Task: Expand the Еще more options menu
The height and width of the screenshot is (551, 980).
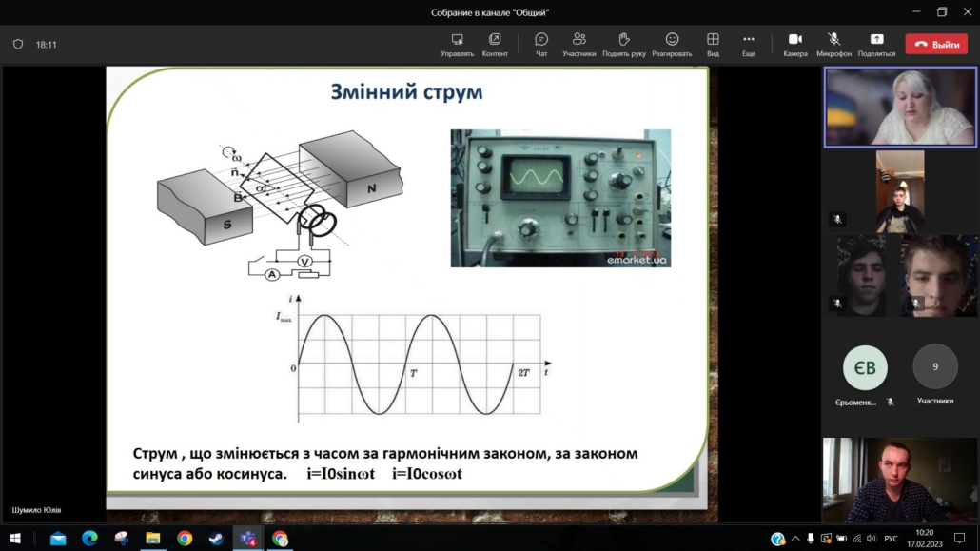Action: point(749,44)
